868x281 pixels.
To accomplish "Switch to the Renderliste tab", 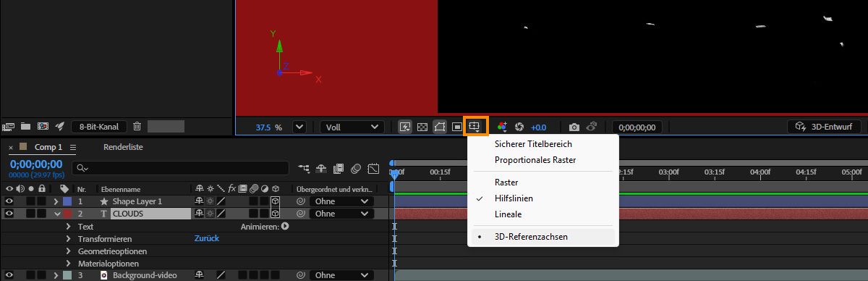I will coord(123,147).
